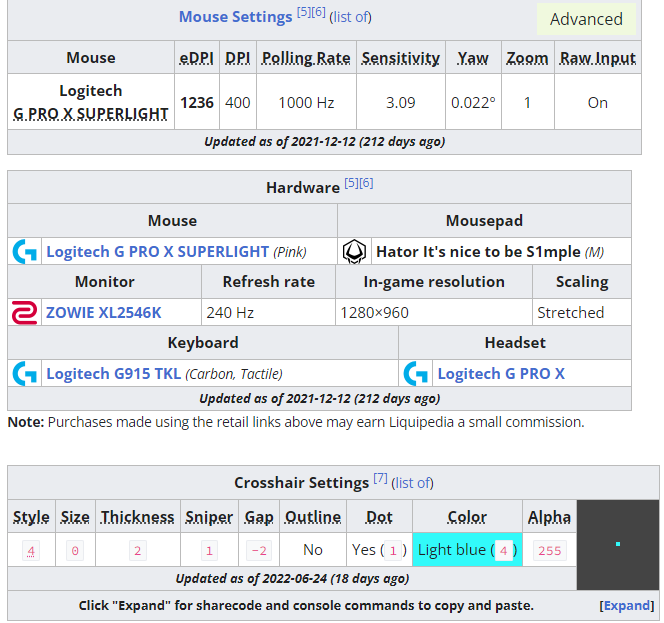The height and width of the screenshot is (623, 664).
Task: Open the ZOWIE XL2546K monitor link
Action: coord(103,312)
